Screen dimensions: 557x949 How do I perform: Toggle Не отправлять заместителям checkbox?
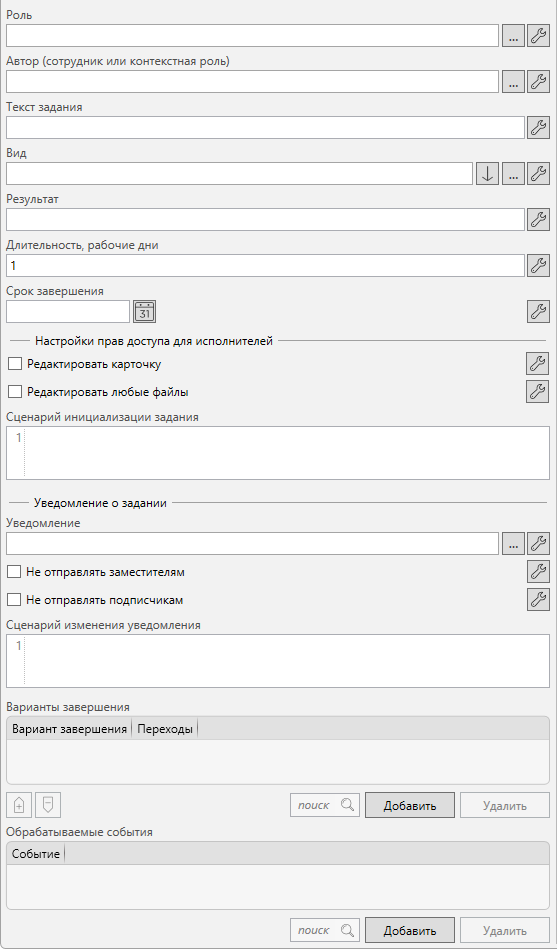[14, 571]
